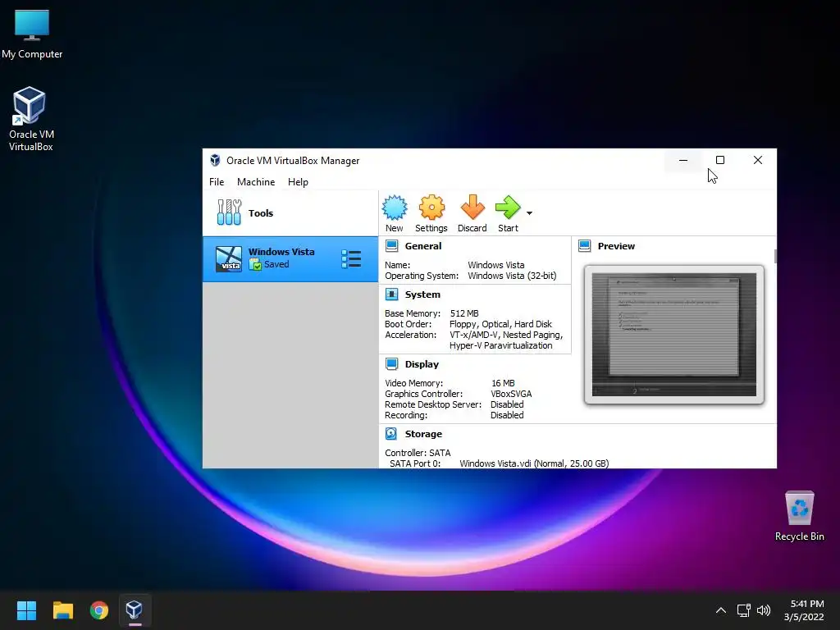The height and width of the screenshot is (630, 840).
Task: Select the Tools icon in sidebar
Action: point(230,212)
